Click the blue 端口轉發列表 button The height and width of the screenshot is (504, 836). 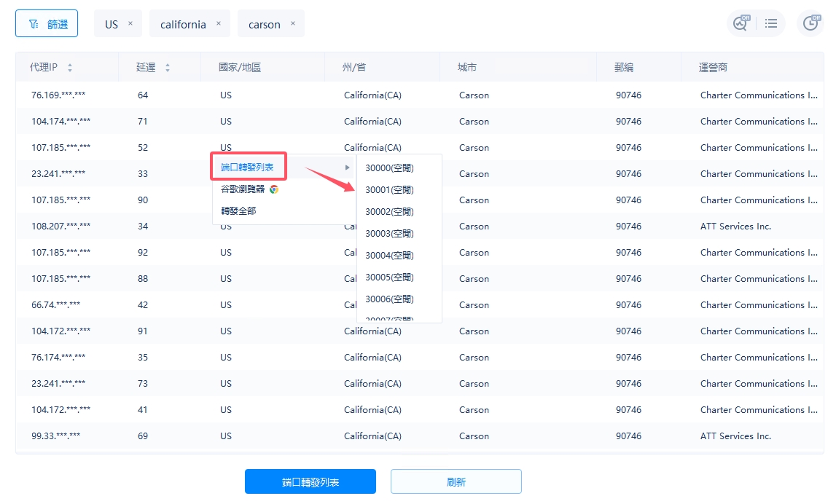310,482
